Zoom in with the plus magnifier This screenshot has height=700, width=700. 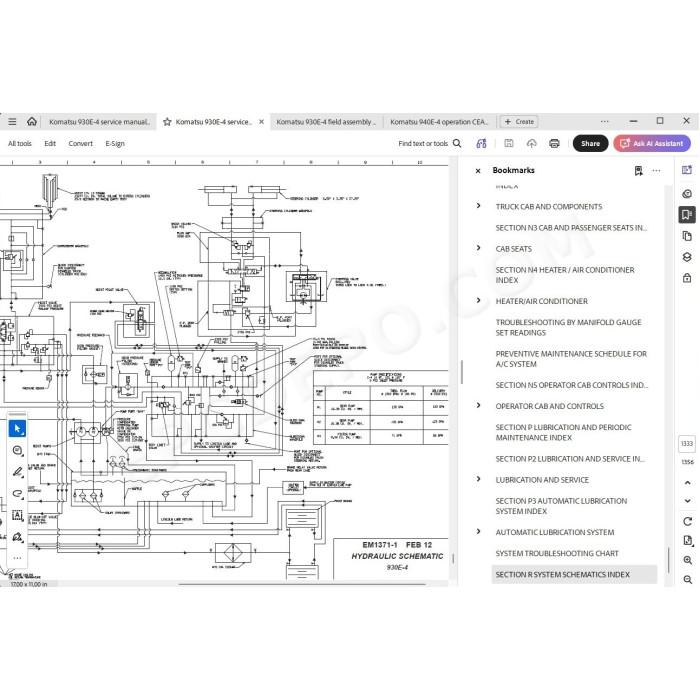[x=688, y=560]
